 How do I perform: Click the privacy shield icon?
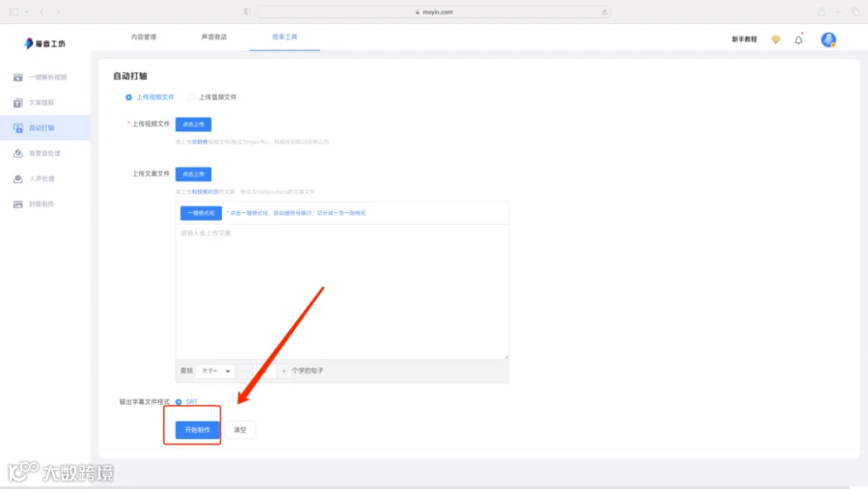coord(247,12)
